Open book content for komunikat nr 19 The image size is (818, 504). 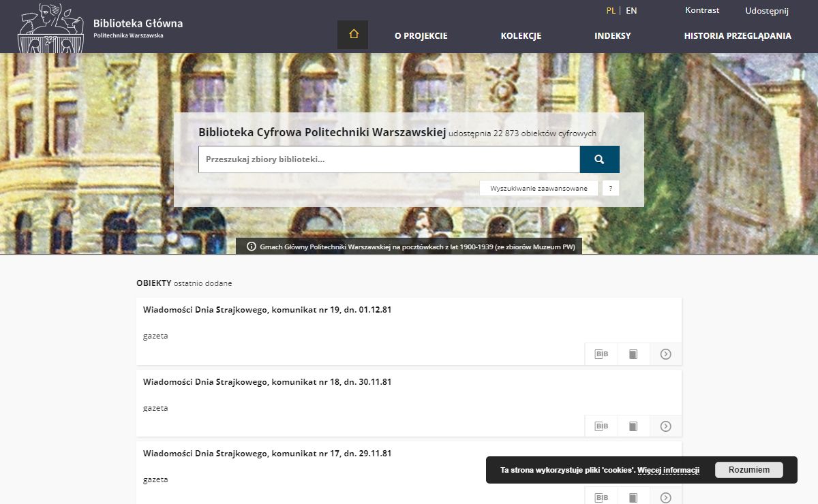coord(633,354)
